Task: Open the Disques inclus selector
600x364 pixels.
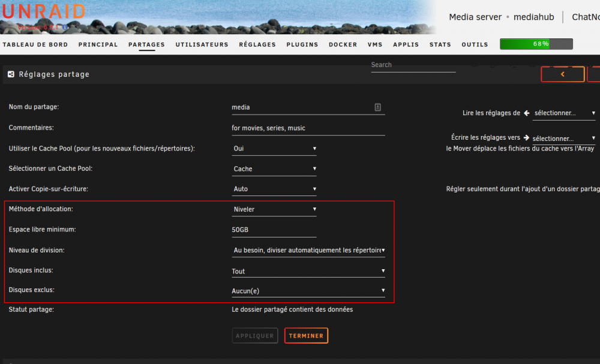Action: (x=308, y=271)
